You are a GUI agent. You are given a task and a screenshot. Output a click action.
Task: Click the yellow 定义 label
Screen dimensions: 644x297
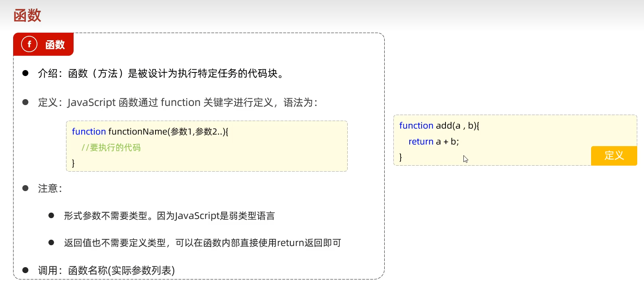click(x=614, y=155)
